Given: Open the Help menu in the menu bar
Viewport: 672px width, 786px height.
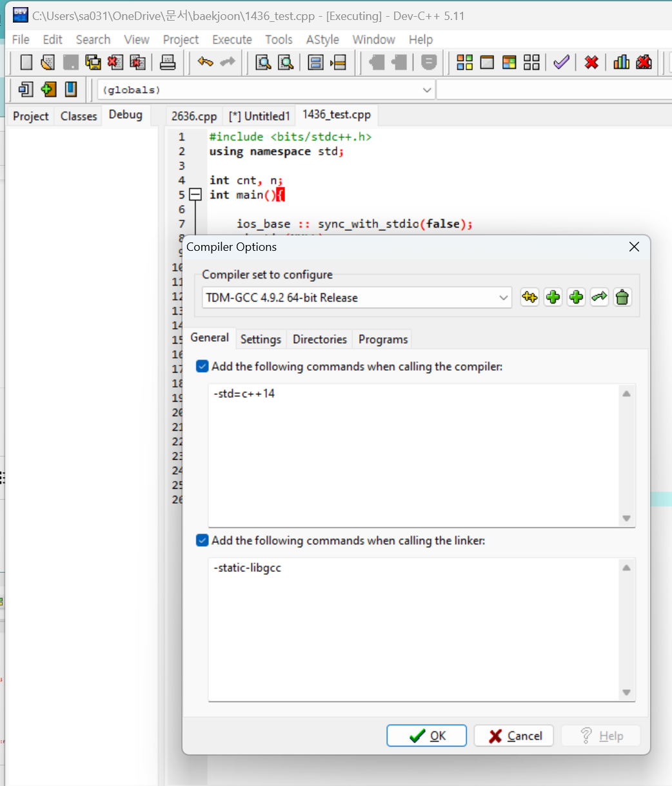Looking at the screenshot, I should 420,39.
